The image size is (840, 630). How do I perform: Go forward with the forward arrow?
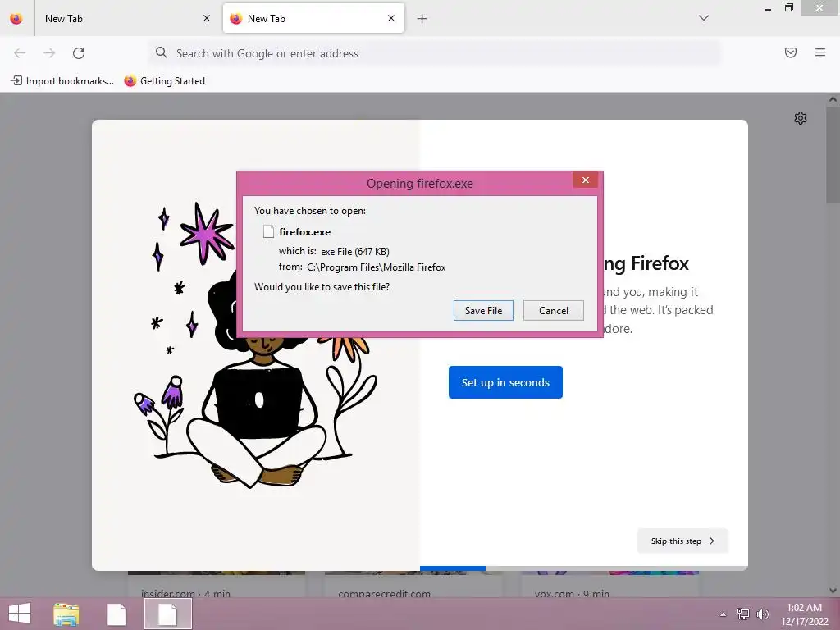tap(49, 53)
